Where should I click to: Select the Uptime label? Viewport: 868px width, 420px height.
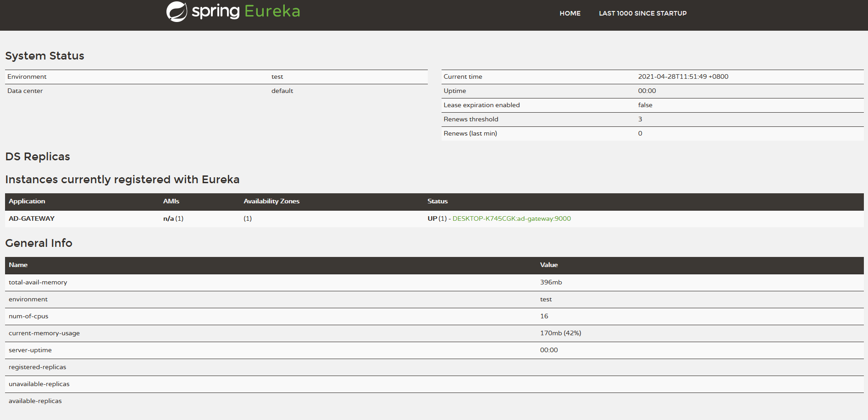pos(455,91)
